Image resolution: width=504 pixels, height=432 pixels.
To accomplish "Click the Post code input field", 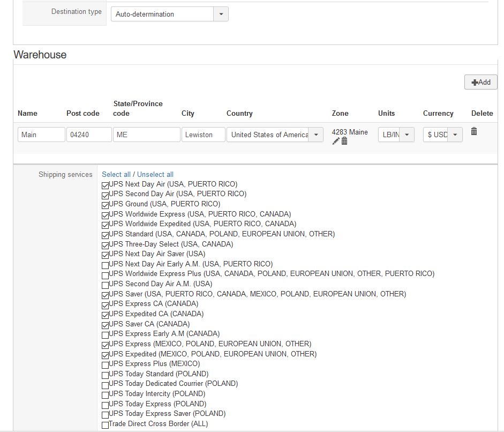I will 89,135.
